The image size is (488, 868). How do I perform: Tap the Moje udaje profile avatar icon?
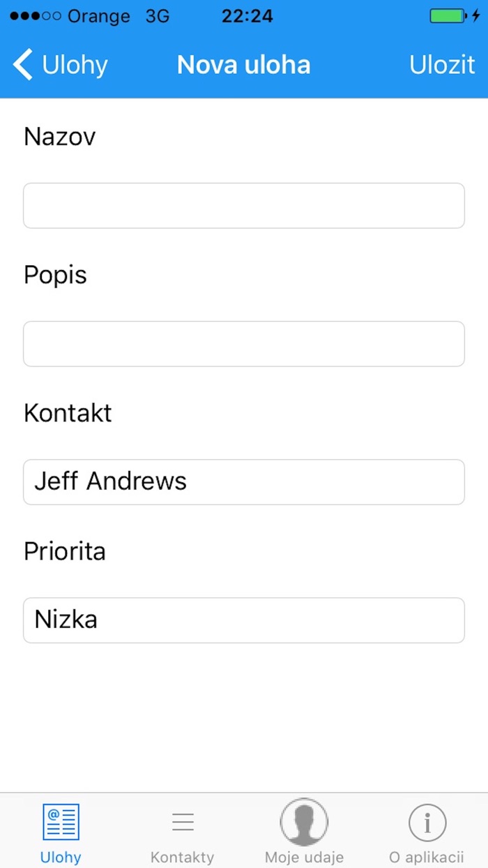click(304, 822)
